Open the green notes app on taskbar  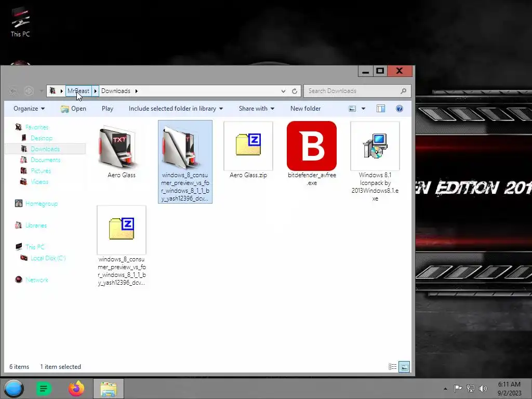click(44, 389)
